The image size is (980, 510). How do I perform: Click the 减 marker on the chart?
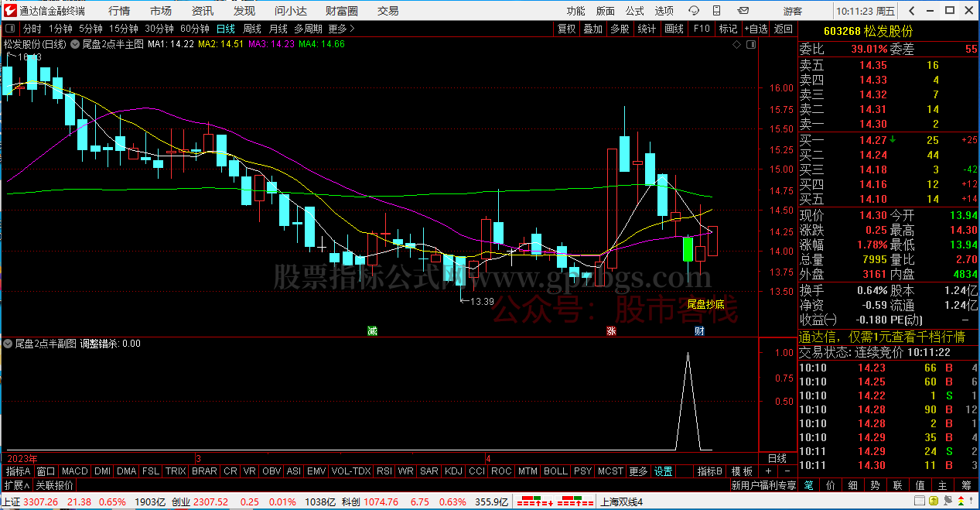(372, 330)
